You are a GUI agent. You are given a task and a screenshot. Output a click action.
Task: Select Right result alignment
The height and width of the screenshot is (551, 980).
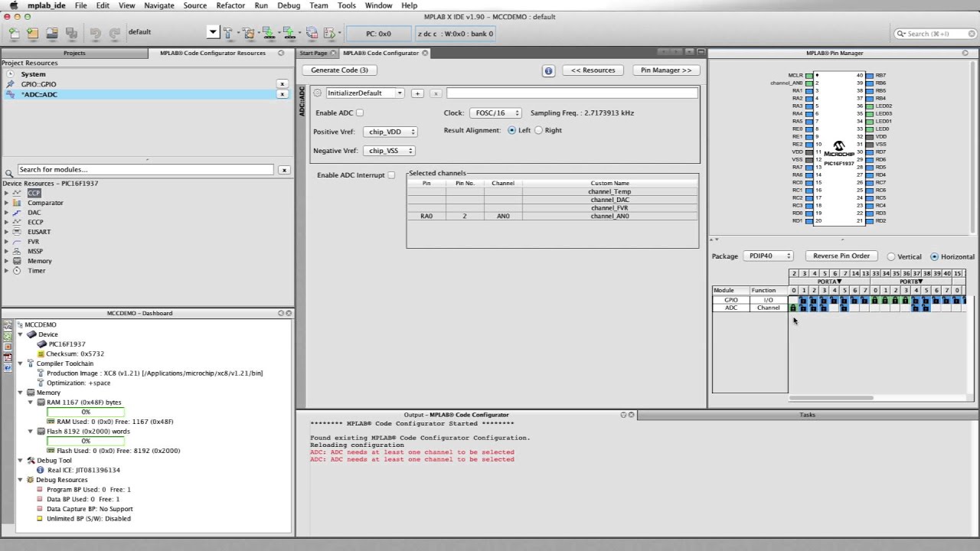538,130
